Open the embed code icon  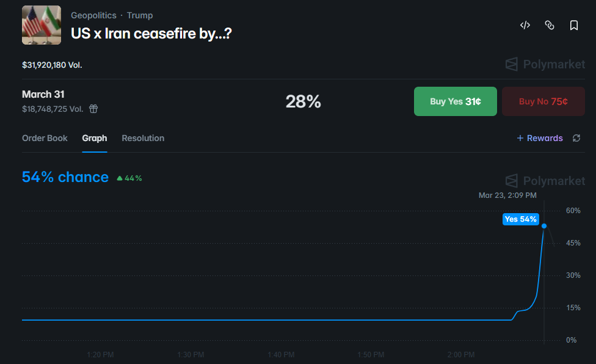525,25
